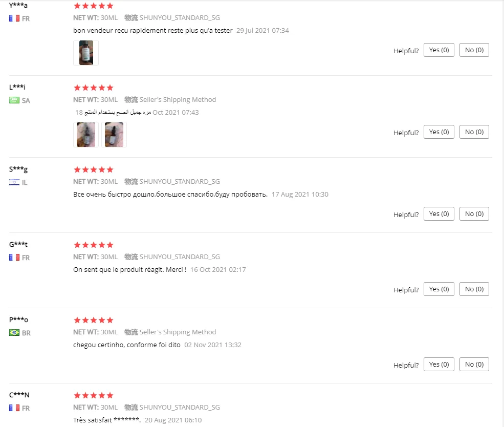504x427 pixels.
Task: Vote Yes on L***i's review
Action: (439, 132)
